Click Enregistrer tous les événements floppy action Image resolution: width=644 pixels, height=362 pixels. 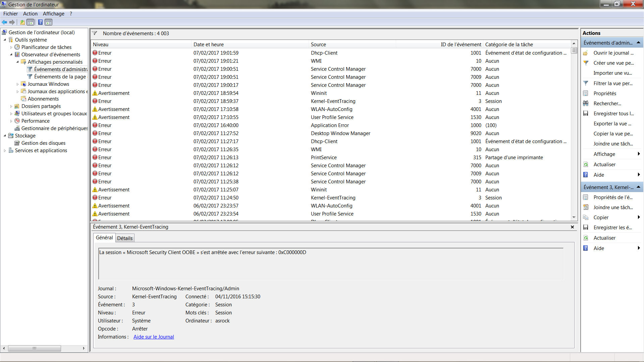pyautogui.click(x=613, y=114)
